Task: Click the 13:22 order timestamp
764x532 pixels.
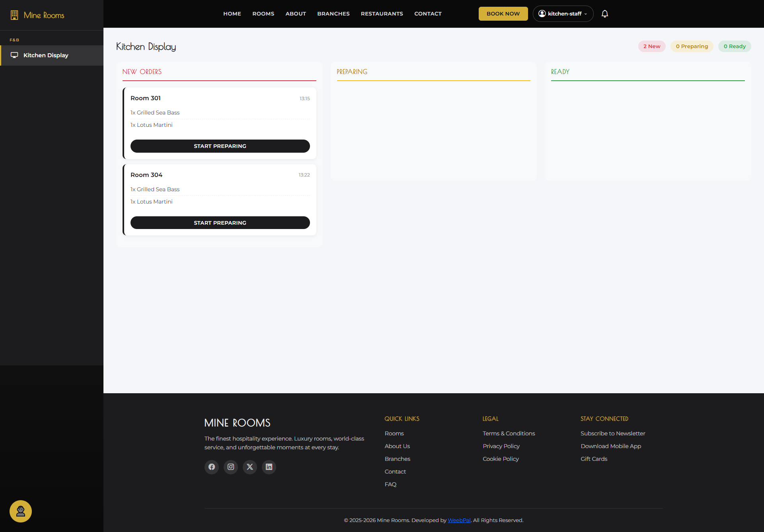Action: pyautogui.click(x=304, y=175)
